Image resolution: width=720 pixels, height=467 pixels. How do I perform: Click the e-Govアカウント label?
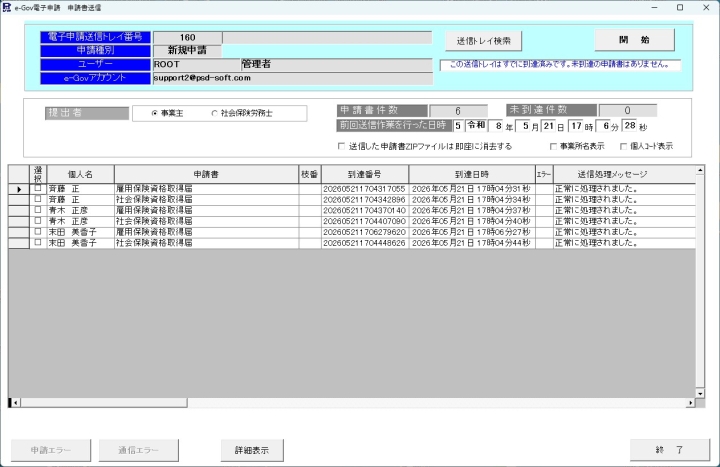coord(96,78)
